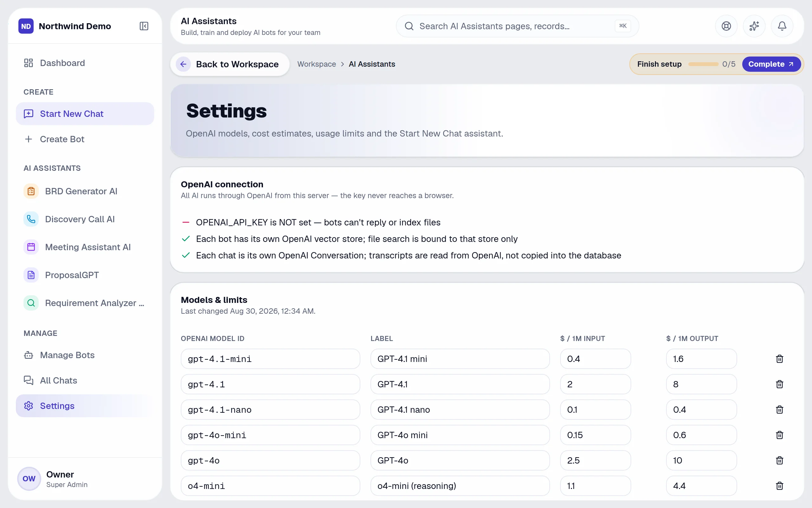Image resolution: width=812 pixels, height=508 pixels.
Task: Click the ProposalGPT document icon
Action: [x=31, y=275]
